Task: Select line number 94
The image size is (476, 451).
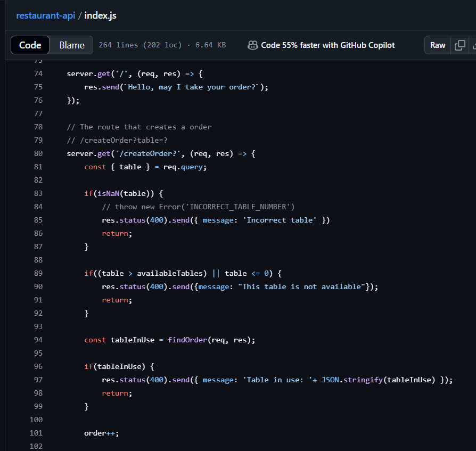Action: [38, 340]
